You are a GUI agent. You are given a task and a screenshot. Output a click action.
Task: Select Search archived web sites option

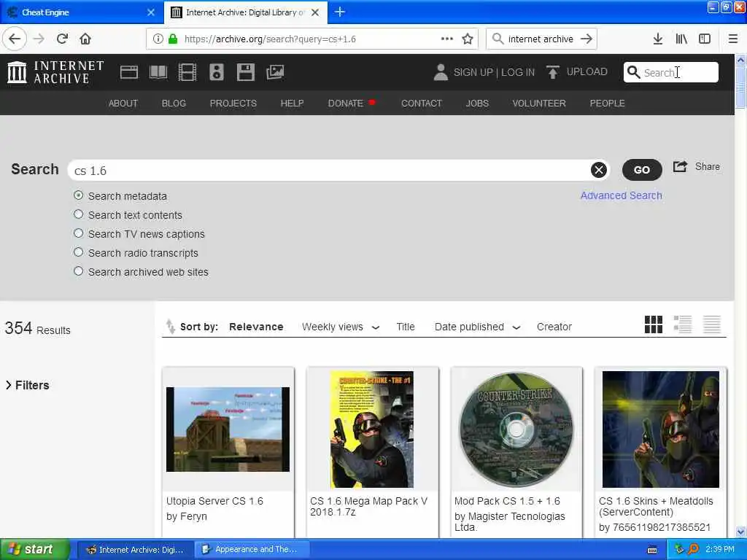click(79, 271)
